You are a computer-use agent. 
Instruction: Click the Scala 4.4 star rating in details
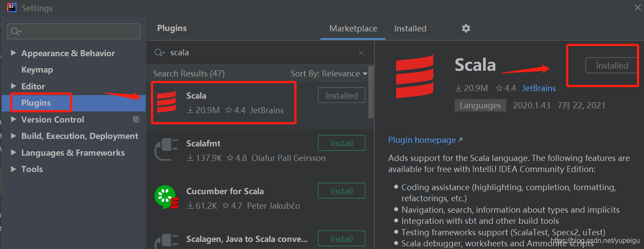pyautogui.click(x=506, y=88)
